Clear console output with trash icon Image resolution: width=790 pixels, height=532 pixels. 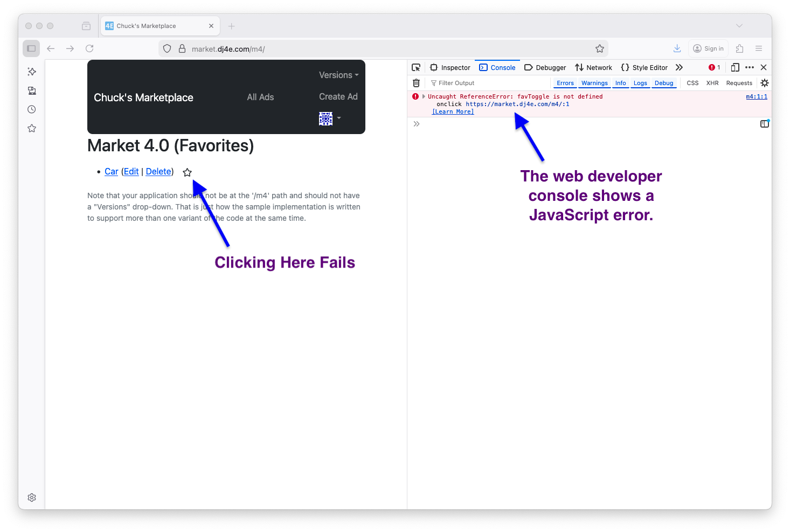(x=416, y=83)
